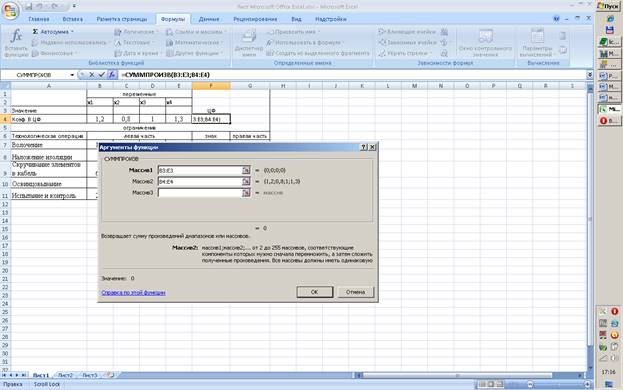Image resolution: width=623 pixels, height=390 pixels.
Task: Click Show Formulas icon beside Влияющие ячейки
Action: (445, 31)
